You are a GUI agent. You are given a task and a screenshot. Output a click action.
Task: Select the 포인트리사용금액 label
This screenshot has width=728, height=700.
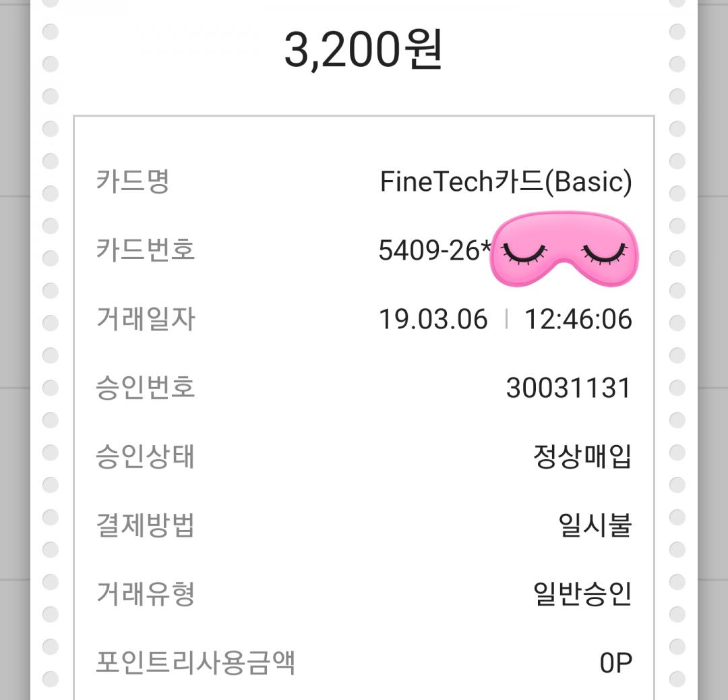195,663
